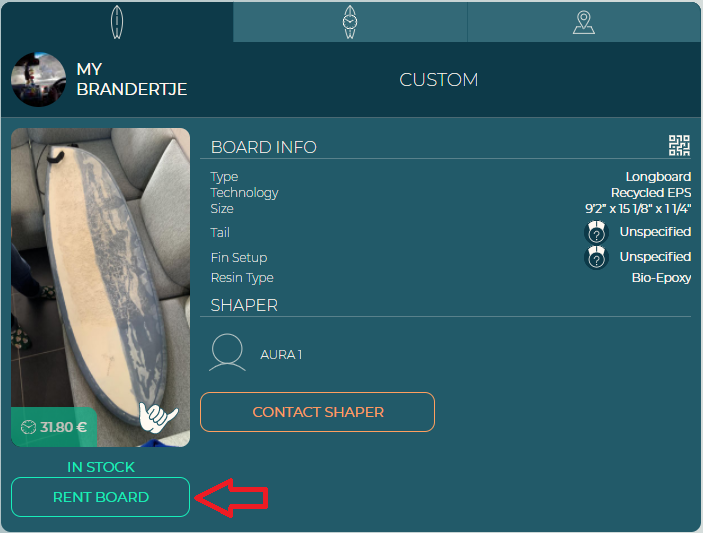Click the AURA 1 shaper avatar icon
Image resolution: width=703 pixels, height=533 pixels.
click(x=227, y=352)
